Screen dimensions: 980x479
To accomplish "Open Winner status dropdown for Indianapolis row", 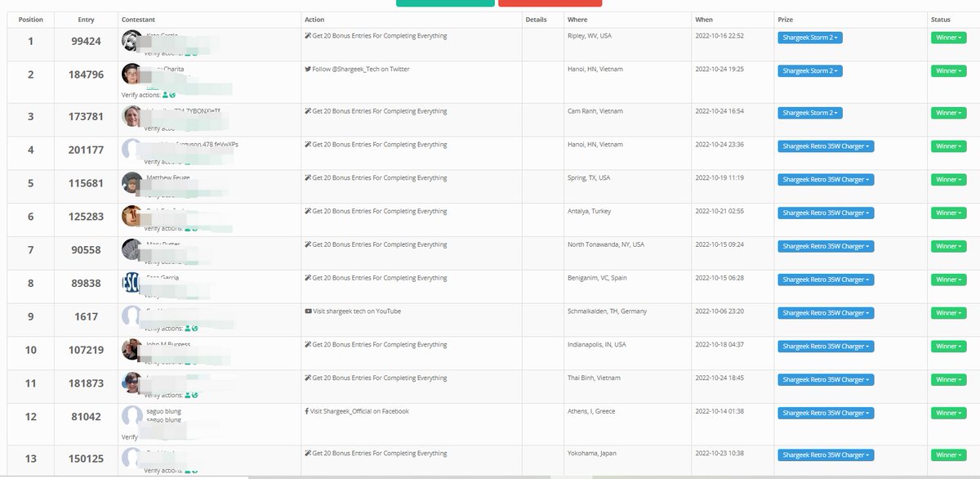I will tap(948, 347).
